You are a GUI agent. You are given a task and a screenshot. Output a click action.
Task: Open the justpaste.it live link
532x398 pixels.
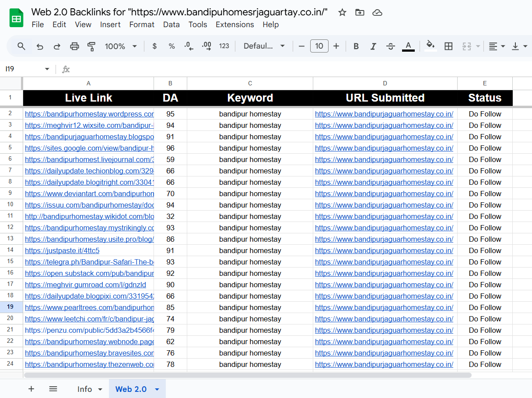coord(62,250)
